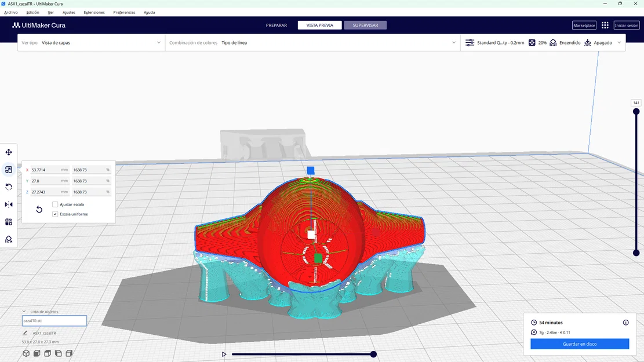The image size is (644, 362).
Task: Click the simulation path slider handle
Action: 373,354
